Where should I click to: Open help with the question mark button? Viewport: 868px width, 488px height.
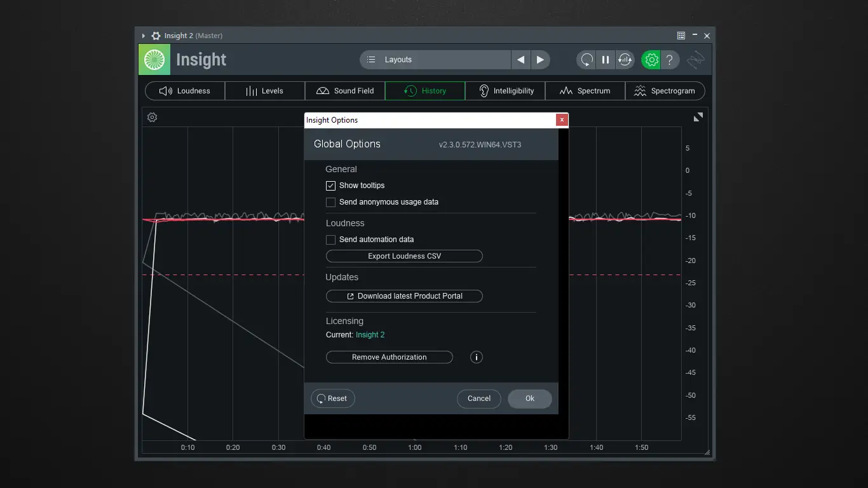click(x=670, y=60)
